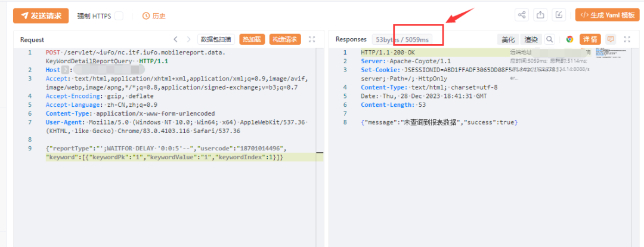
Task: Click the 构造请求 button
Action: coord(285,39)
